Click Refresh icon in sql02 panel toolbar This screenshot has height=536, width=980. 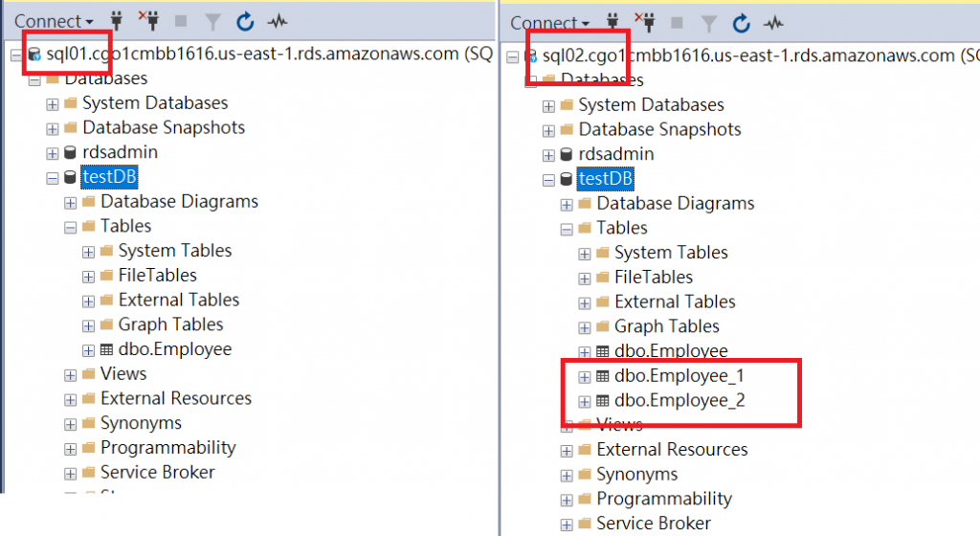pyautogui.click(x=742, y=24)
